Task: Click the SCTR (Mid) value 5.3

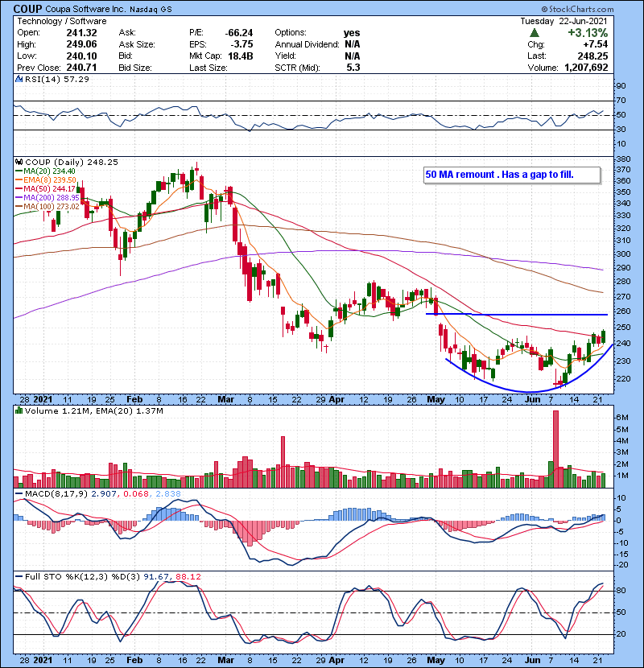Action: coord(353,68)
